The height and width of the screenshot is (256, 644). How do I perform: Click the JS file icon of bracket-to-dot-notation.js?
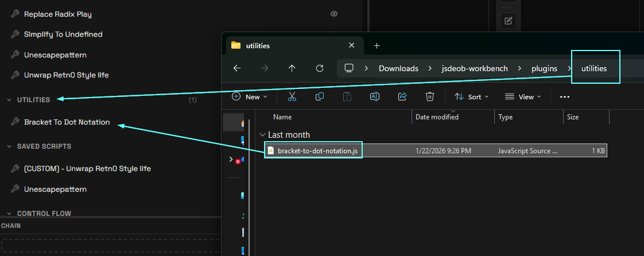click(271, 151)
